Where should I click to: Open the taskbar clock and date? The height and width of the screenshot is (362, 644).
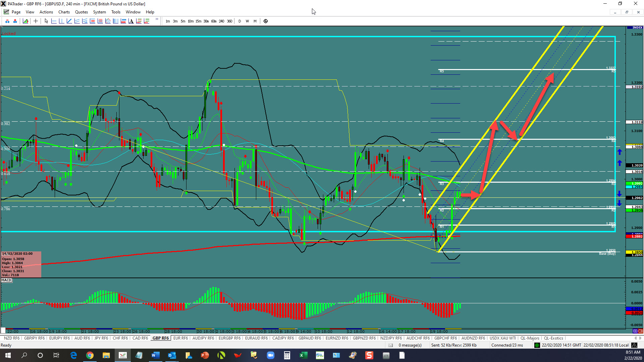(633, 355)
